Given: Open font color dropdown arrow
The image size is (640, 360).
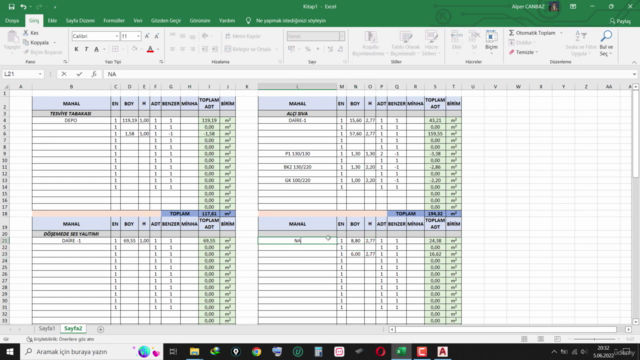Looking at the screenshot, I should pos(158,49).
